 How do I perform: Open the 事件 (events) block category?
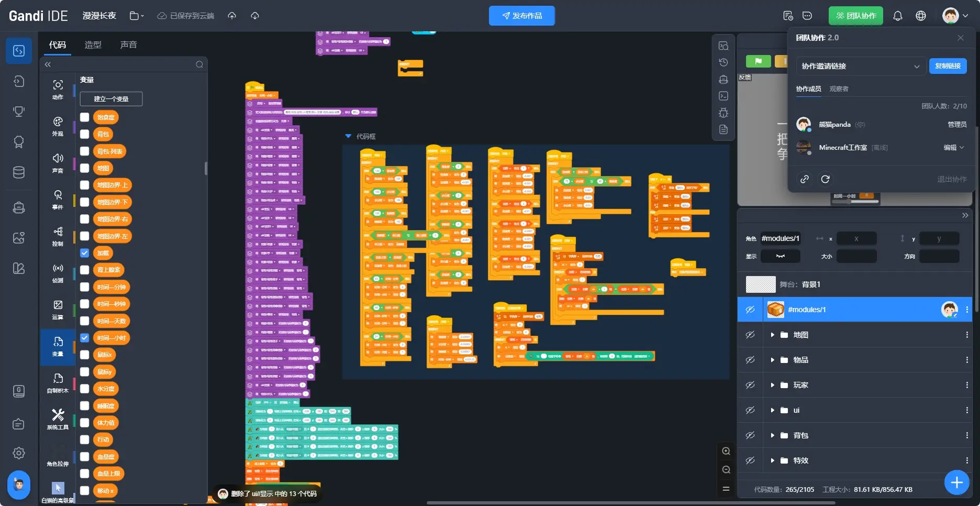click(58, 200)
